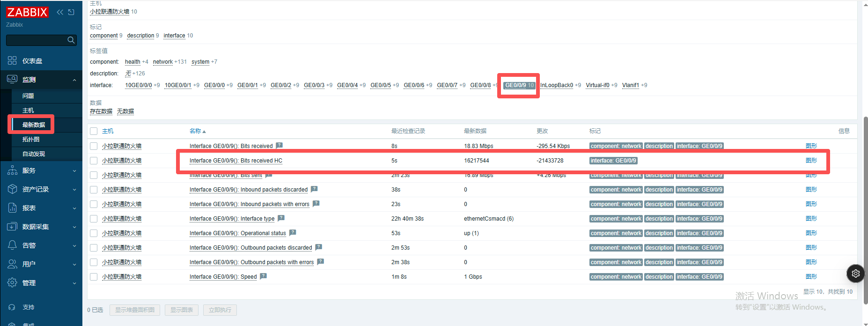868x326 pixels.
Task: Open 问题 under monitoring menu
Action: click(x=47, y=96)
